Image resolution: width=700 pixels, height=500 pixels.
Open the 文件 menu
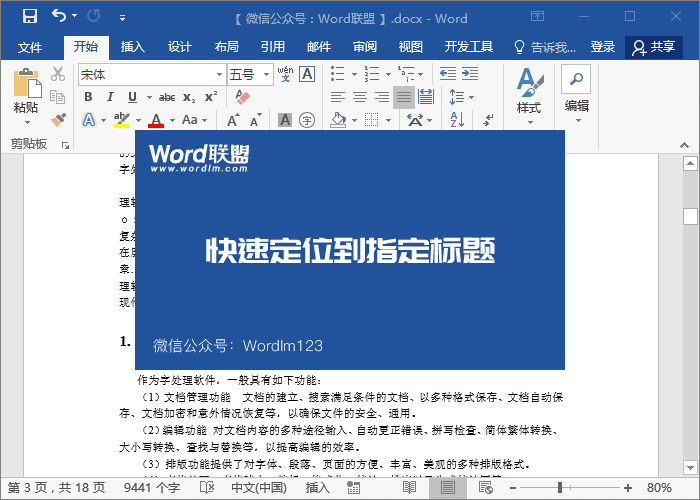click(30, 47)
